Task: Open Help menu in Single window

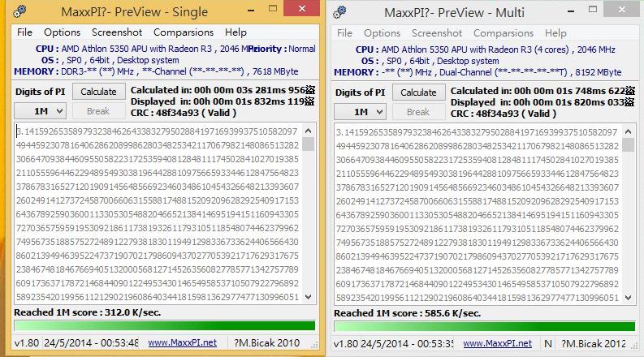Action: (x=236, y=32)
